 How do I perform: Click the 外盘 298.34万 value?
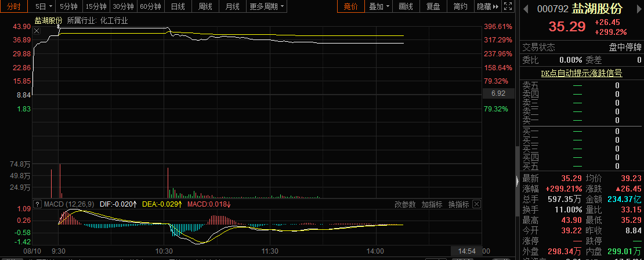(x=565, y=251)
